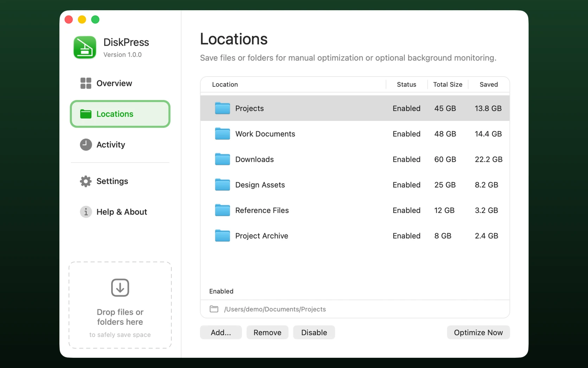Click the green Locations folder icon
Viewport: 588px width, 368px height.
pyautogui.click(x=85, y=114)
